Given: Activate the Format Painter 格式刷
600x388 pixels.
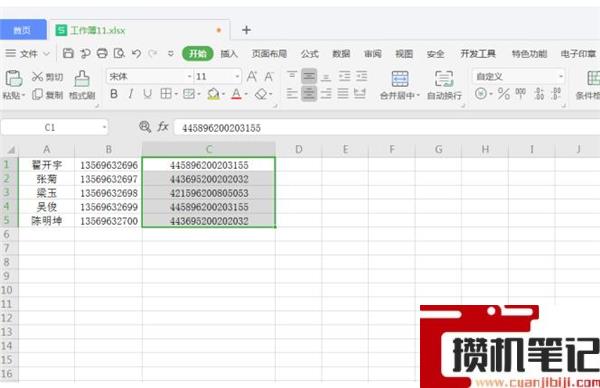Looking at the screenshot, I should 82,85.
